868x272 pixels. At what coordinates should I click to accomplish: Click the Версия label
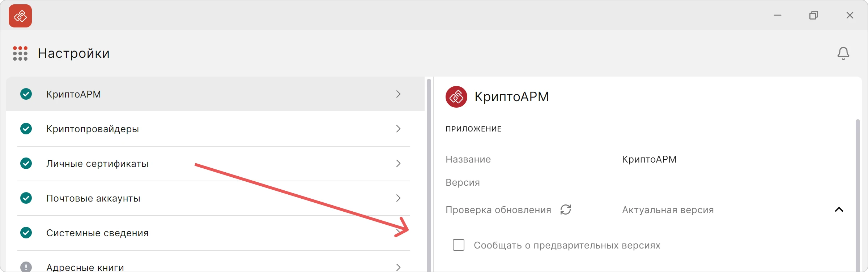pyautogui.click(x=463, y=182)
